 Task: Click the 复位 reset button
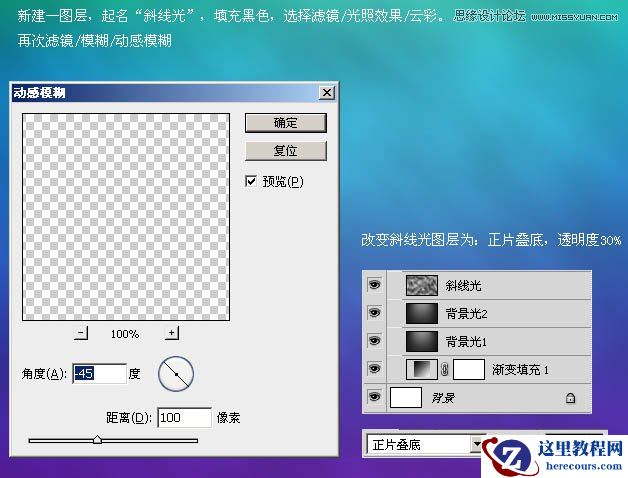(286, 151)
